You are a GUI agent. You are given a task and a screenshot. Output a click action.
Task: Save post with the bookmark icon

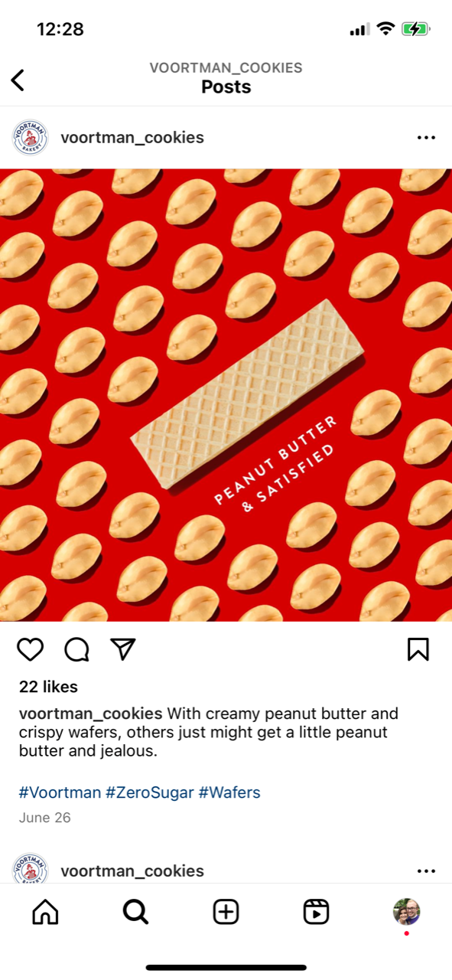[418, 649]
